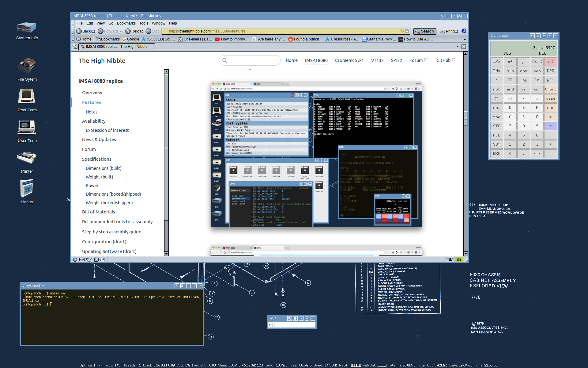Click the SeaMonkey throbber logo icon
588x368 pixels.
pos(464,31)
